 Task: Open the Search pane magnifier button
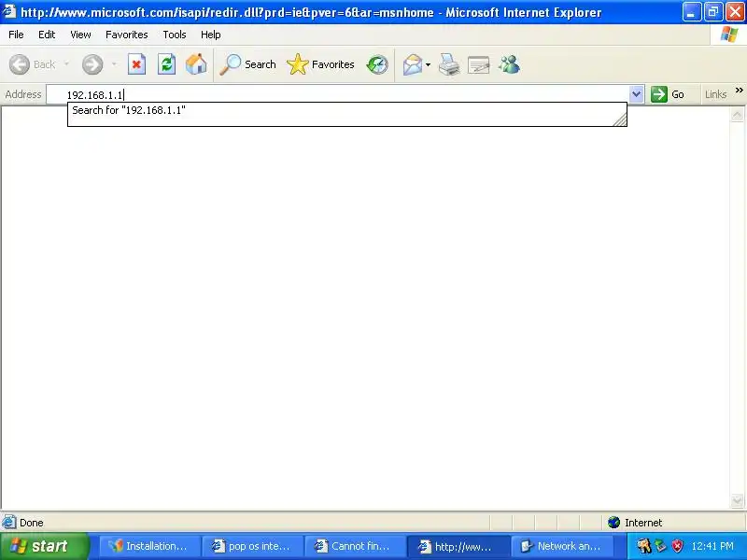[247, 64]
